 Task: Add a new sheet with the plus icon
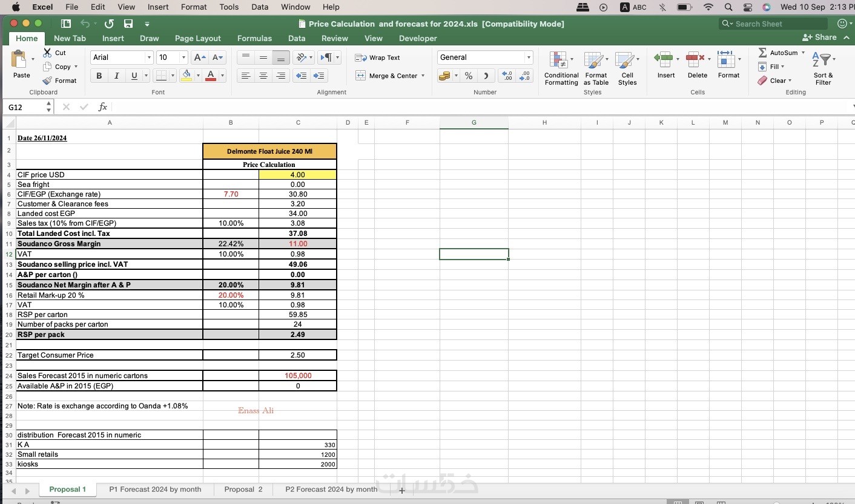coord(401,490)
